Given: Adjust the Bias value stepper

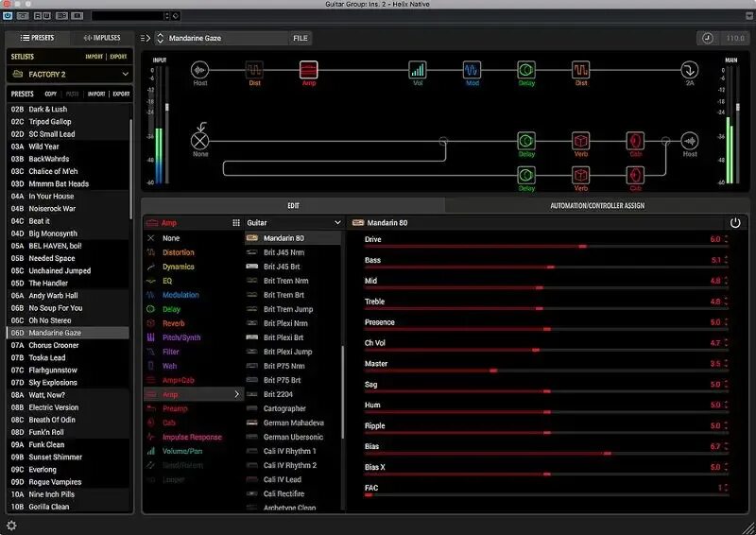Looking at the screenshot, I should click(726, 447).
